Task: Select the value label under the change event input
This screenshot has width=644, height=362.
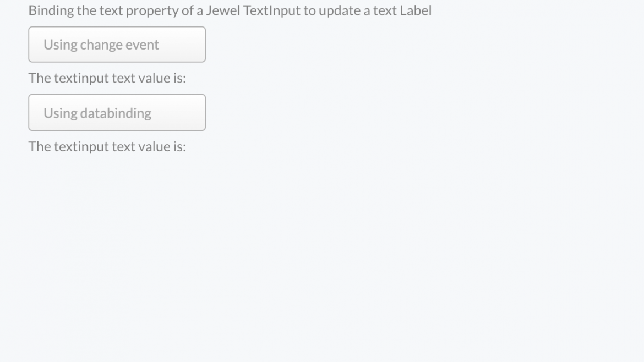Action: (x=107, y=78)
